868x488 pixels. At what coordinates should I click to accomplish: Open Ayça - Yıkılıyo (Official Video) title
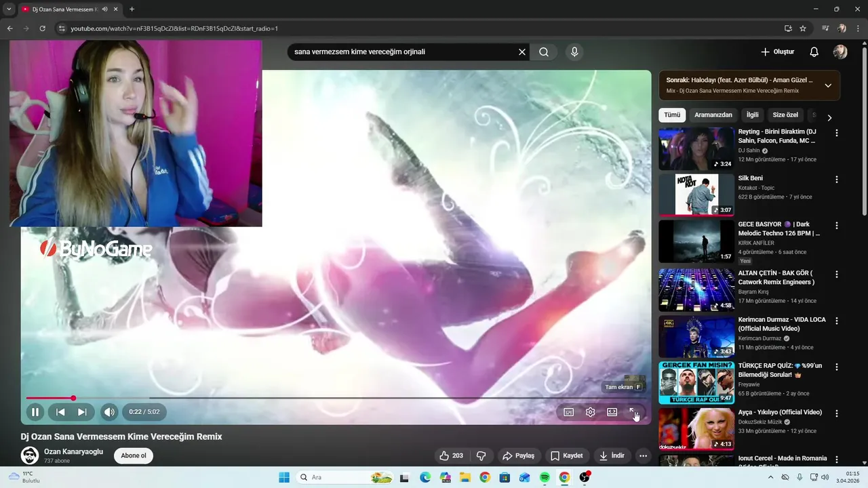780,412
